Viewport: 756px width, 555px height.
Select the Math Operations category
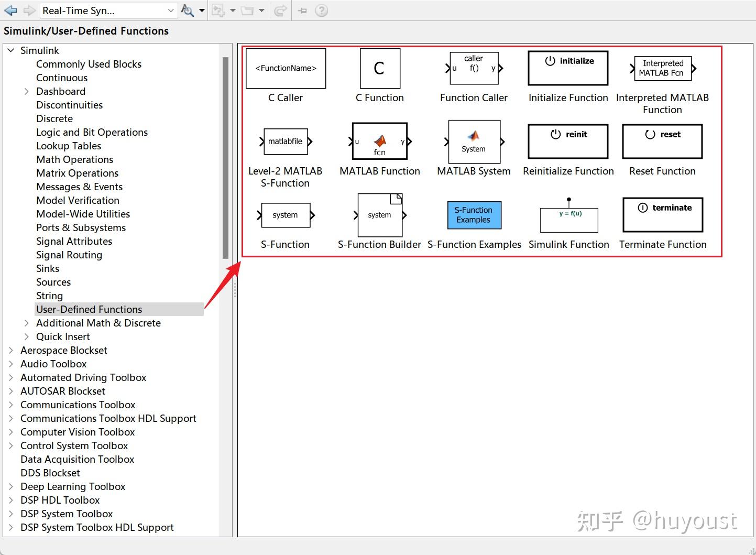pyautogui.click(x=74, y=159)
